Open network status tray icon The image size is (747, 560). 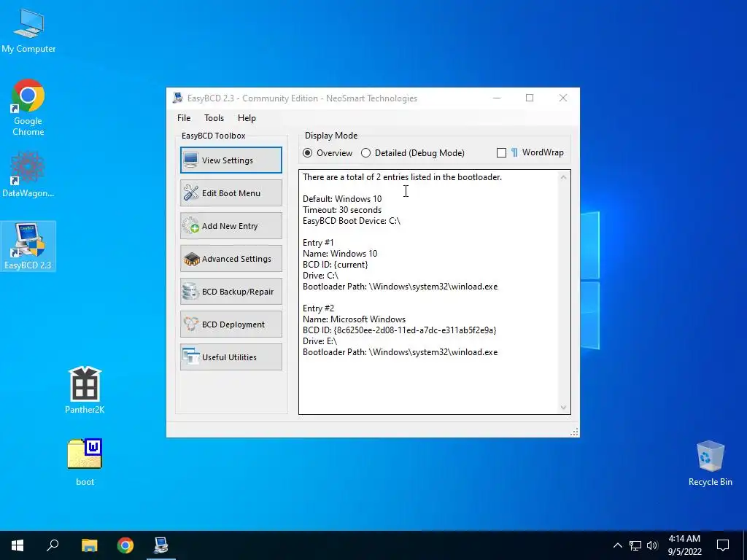[635, 545]
